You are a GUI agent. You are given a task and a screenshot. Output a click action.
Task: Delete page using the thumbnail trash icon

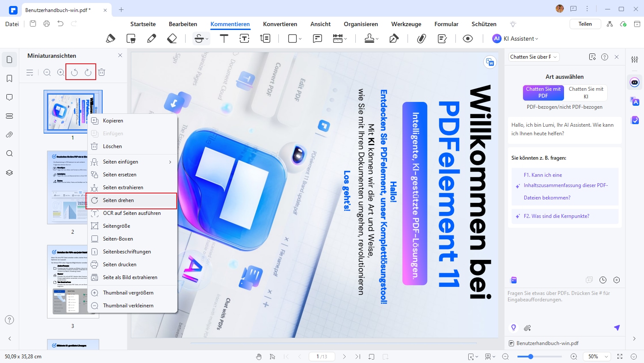click(x=102, y=72)
